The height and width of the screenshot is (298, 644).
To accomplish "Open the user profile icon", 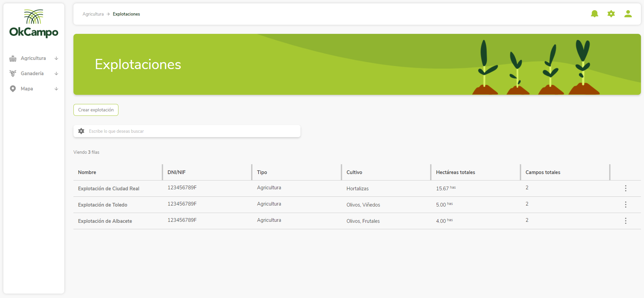I will point(628,14).
